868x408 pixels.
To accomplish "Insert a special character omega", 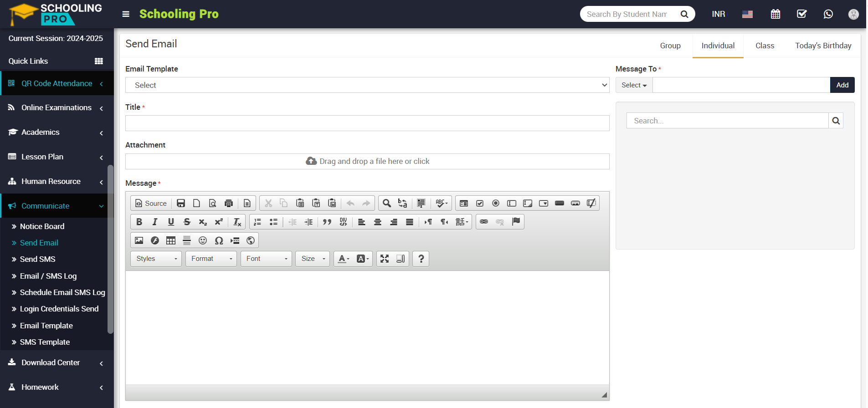I will coord(219,240).
